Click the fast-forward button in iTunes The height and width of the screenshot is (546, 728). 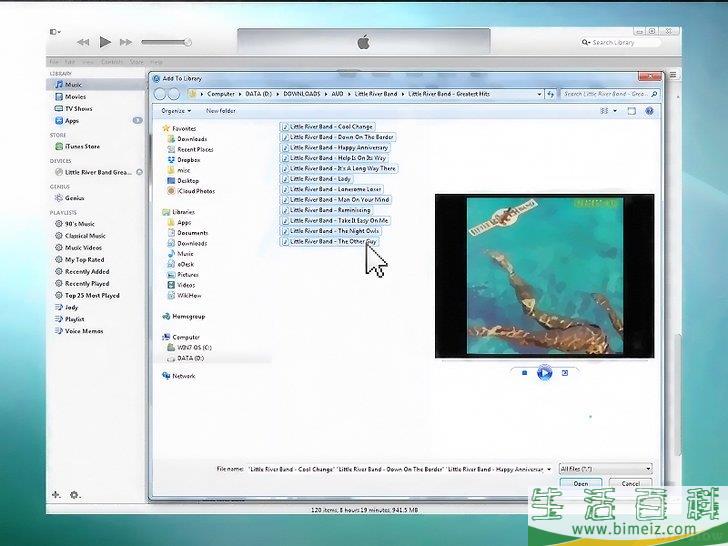pos(126,42)
